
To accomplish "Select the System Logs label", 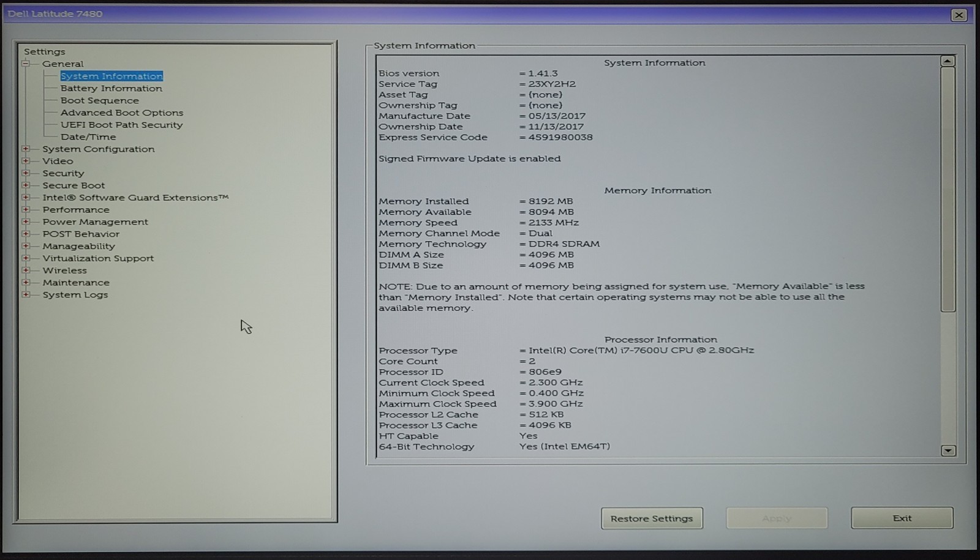I will click(75, 295).
